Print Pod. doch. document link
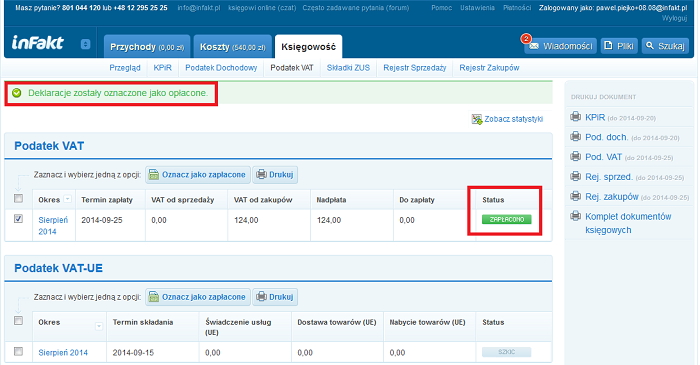The width and height of the screenshot is (700, 365). [607, 137]
